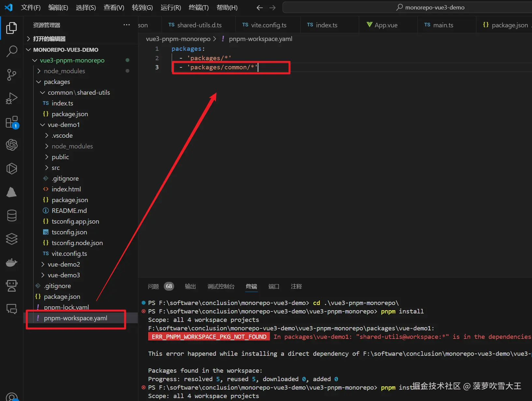Click pnpm-workspace.yaml in breadcrumb

coord(260,39)
